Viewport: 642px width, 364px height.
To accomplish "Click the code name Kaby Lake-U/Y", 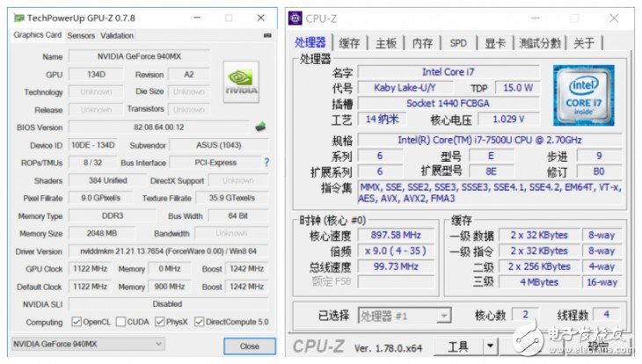I will [x=405, y=88].
